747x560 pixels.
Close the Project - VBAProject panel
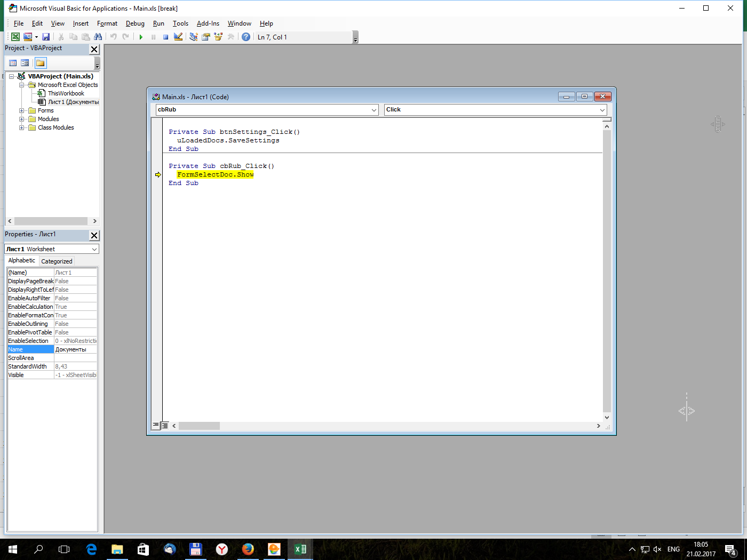tap(94, 50)
